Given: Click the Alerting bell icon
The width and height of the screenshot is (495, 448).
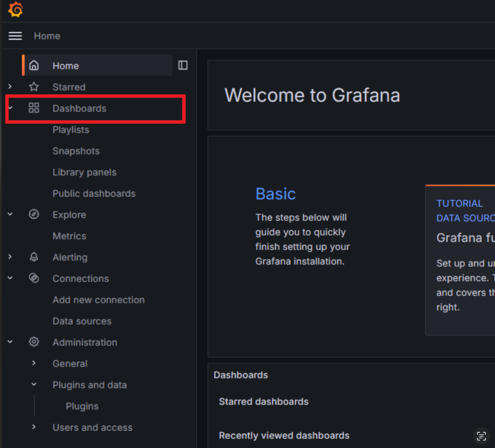Looking at the screenshot, I should (x=34, y=257).
